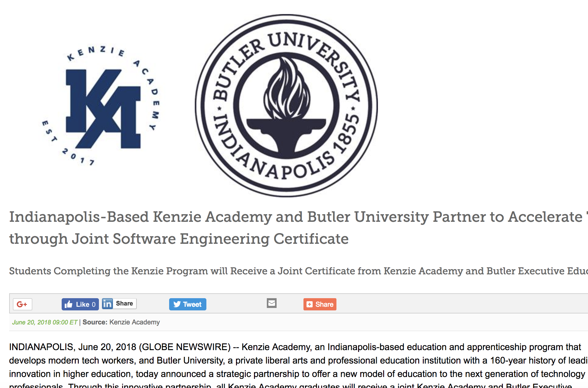Click the Google+ share icon

pos(22,304)
